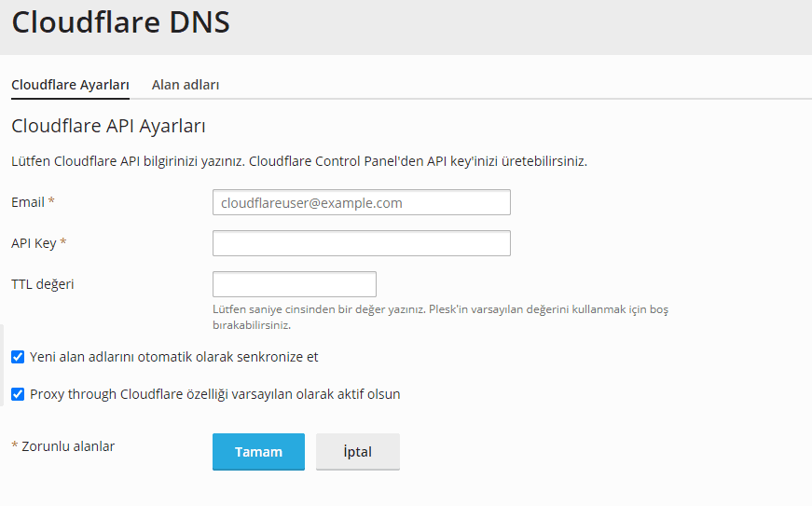Focus the API Key text box
The height and width of the screenshot is (506, 812).
(x=361, y=243)
